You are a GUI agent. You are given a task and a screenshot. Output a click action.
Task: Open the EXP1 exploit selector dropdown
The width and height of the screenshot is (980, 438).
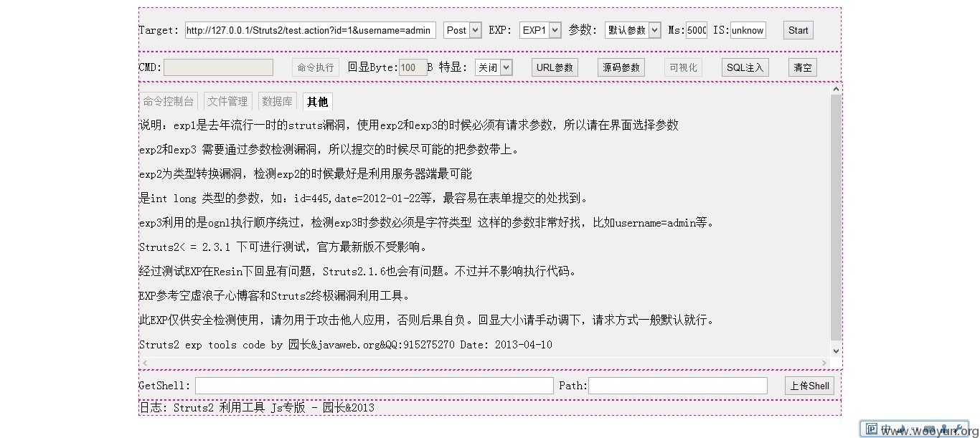click(540, 30)
